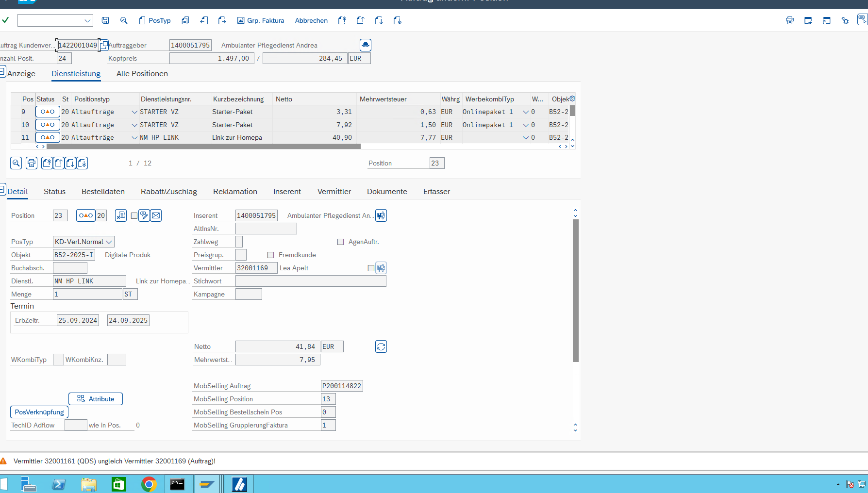Image resolution: width=868 pixels, height=493 pixels.
Task: Expand Positionstyp dropdown in row 10
Action: coord(134,125)
